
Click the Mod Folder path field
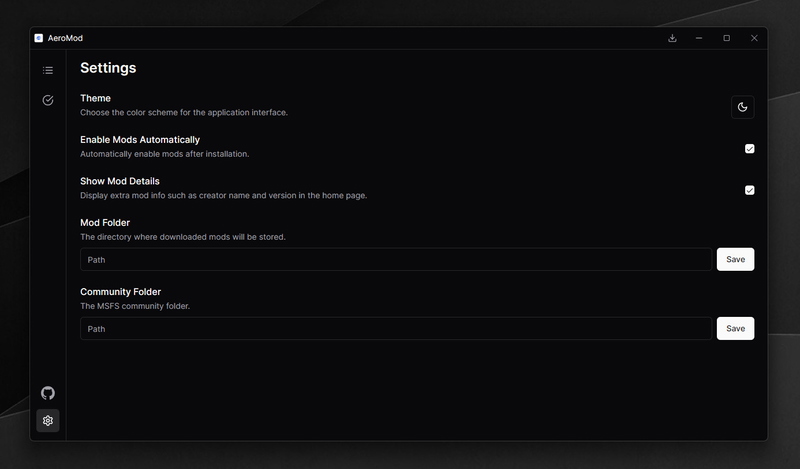(x=396, y=259)
